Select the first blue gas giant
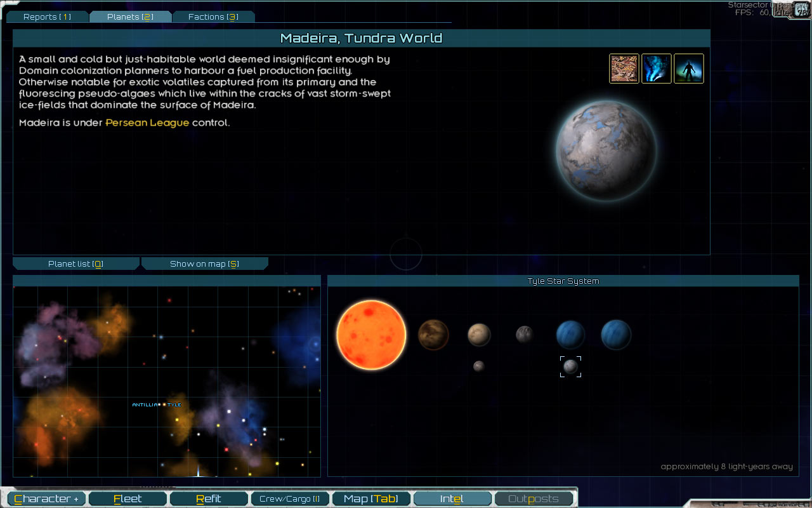The width and height of the screenshot is (812, 508). click(571, 335)
